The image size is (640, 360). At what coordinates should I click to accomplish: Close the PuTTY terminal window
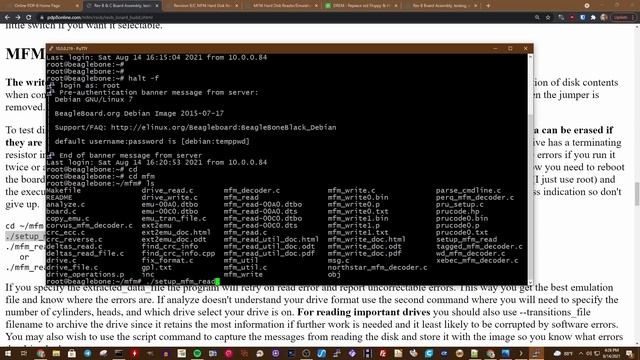[525, 49]
